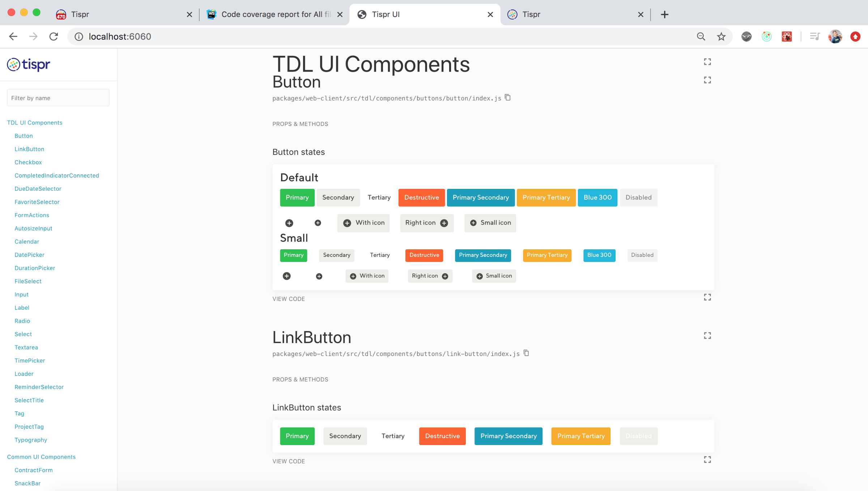Click the address bar showing localhost:6060

pos(380,37)
